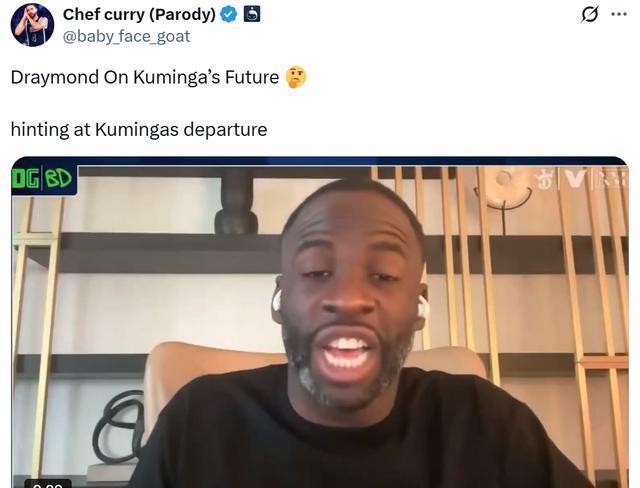Play the Draymond video on his face
The width and height of the screenshot is (640, 488).
click(x=351, y=302)
